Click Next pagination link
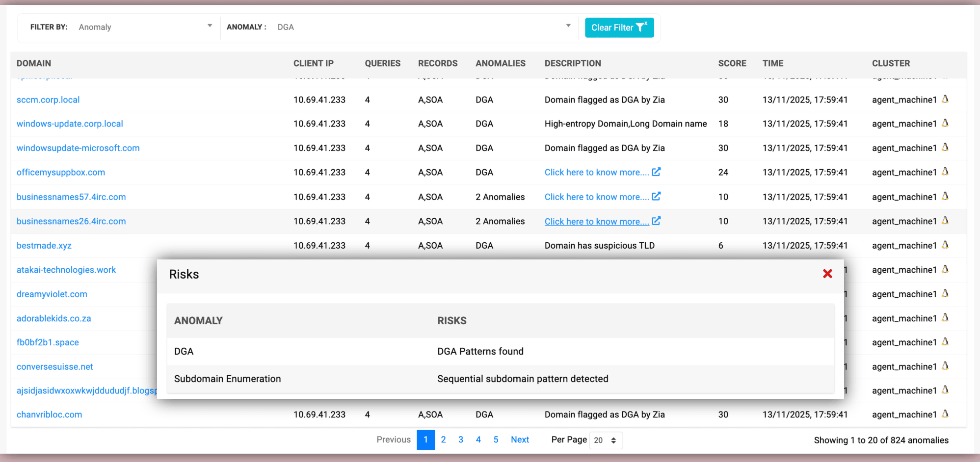Image resolution: width=980 pixels, height=462 pixels. pyautogui.click(x=520, y=439)
